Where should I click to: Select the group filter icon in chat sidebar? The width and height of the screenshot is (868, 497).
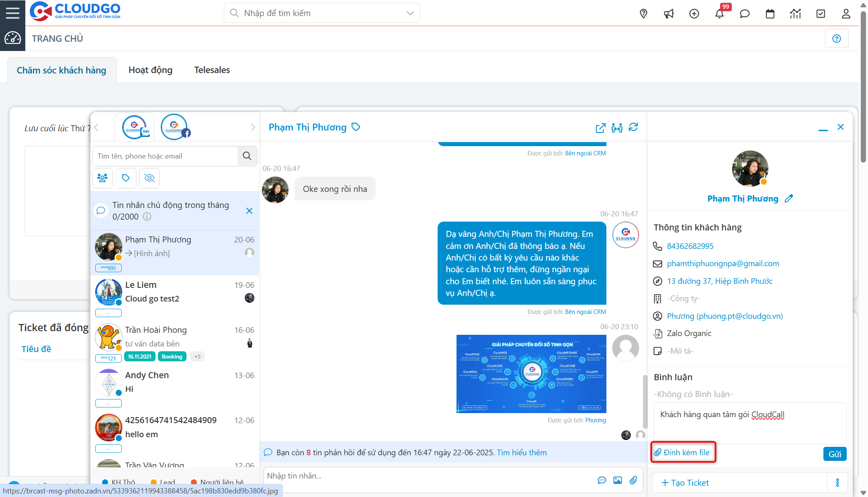tap(102, 178)
